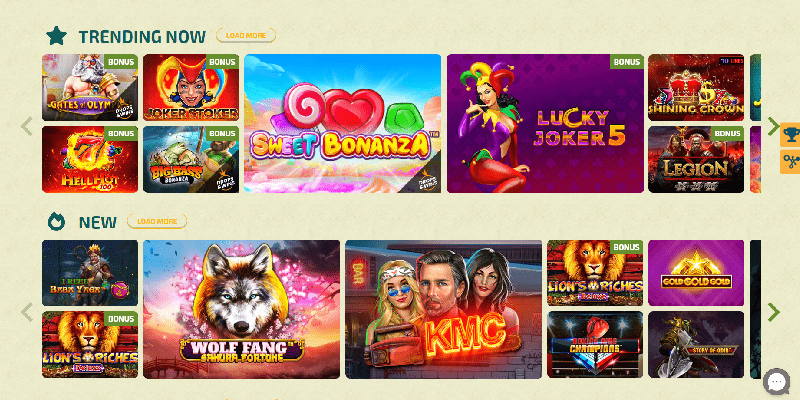Open the live chat bubble icon
This screenshot has height=400, width=800.
(x=776, y=381)
